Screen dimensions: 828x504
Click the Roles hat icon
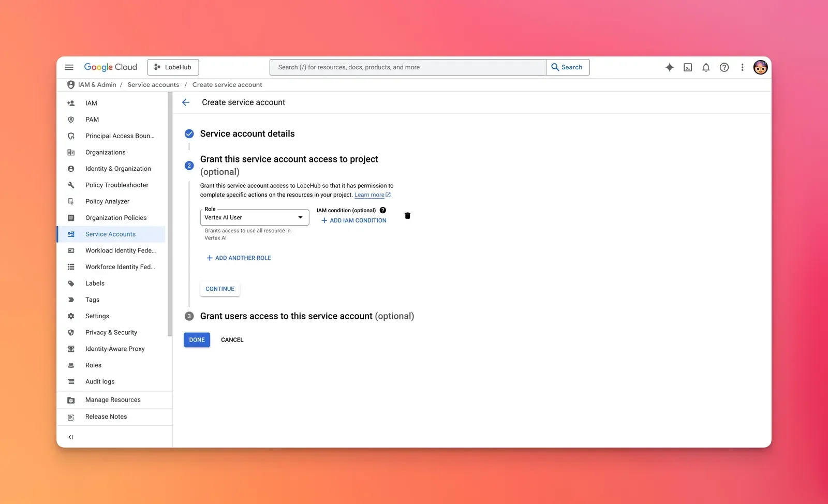point(71,365)
